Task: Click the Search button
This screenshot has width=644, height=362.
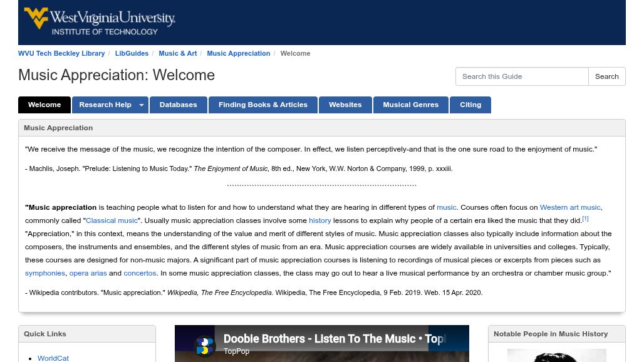Action: pyautogui.click(x=606, y=76)
